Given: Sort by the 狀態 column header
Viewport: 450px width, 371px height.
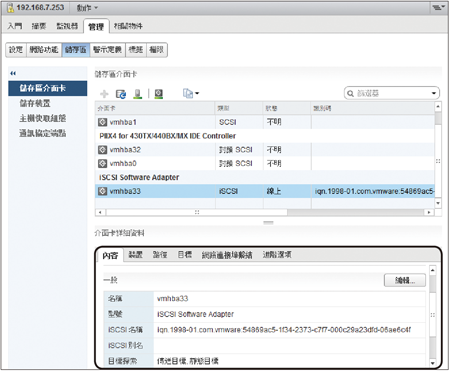Looking at the screenshot, I should (x=287, y=108).
